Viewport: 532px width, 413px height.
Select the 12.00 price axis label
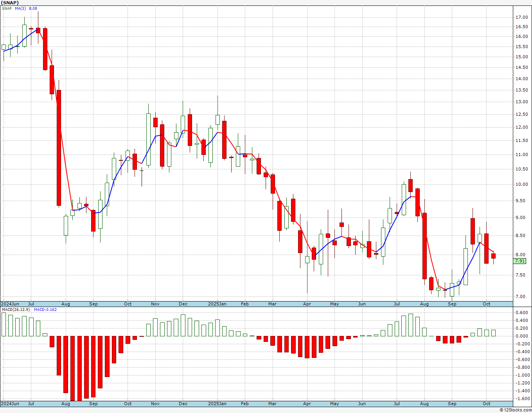[x=521, y=127]
